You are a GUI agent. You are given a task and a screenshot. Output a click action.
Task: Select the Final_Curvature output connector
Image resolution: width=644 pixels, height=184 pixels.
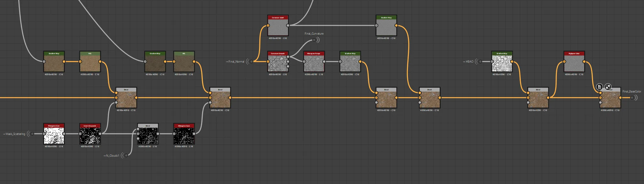[314, 40]
